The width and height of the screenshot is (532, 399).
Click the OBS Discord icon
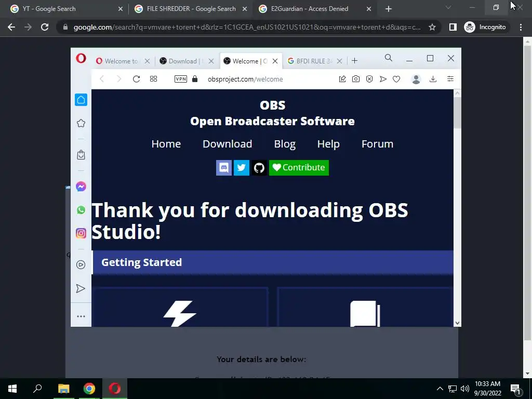point(224,168)
